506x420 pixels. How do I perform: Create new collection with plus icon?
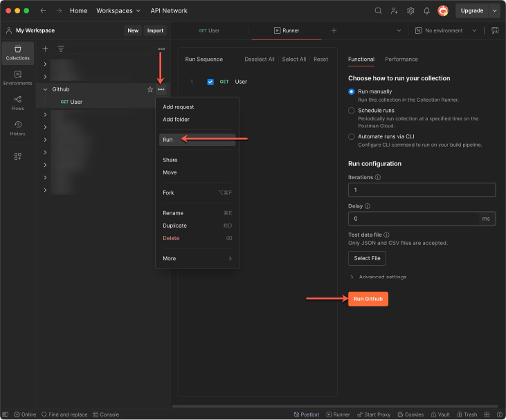pos(45,48)
